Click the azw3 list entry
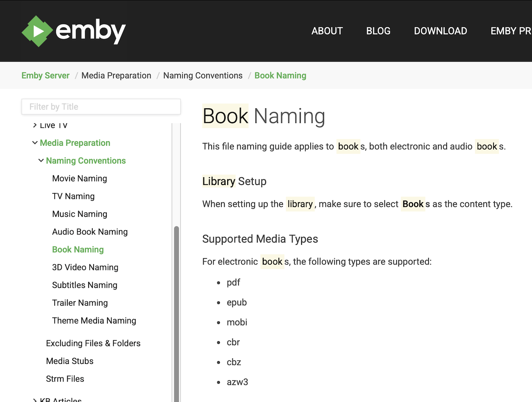This screenshot has width=532, height=402. coord(237,382)
